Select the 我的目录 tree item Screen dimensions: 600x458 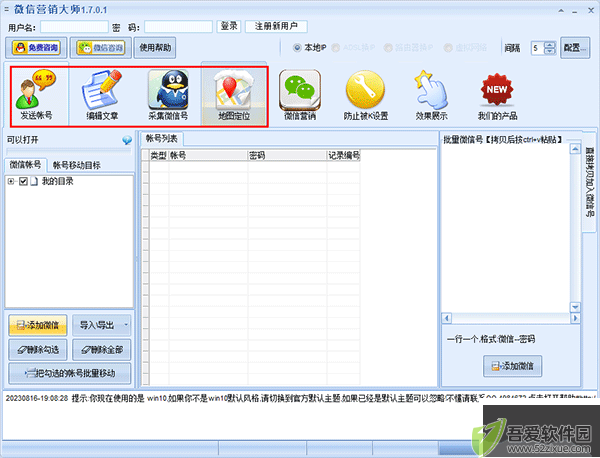57,181
